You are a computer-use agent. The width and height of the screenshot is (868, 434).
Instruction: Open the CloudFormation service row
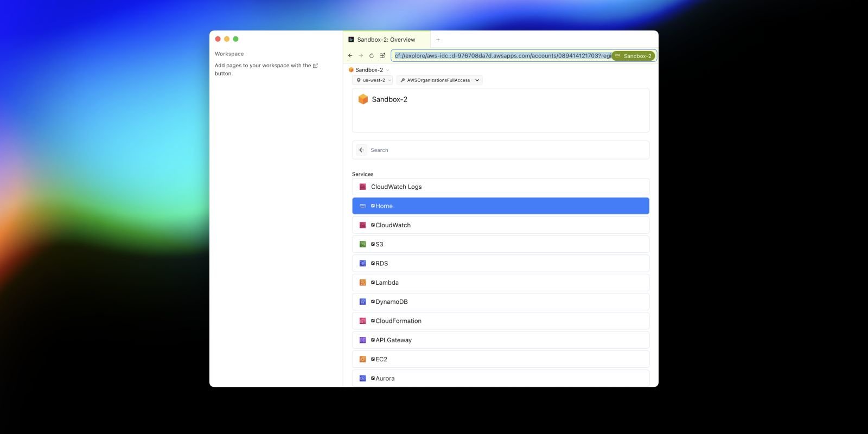[501, 321]
